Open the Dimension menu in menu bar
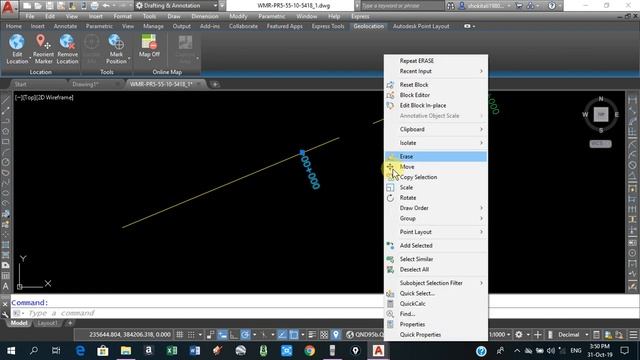The width and height of the screenshot is (640, 360). (x=204, y=16)
